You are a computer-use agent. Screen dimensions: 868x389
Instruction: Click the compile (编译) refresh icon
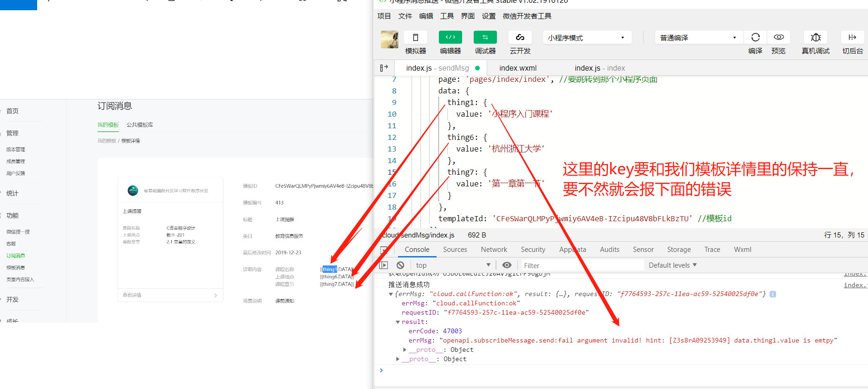[756, 37]
